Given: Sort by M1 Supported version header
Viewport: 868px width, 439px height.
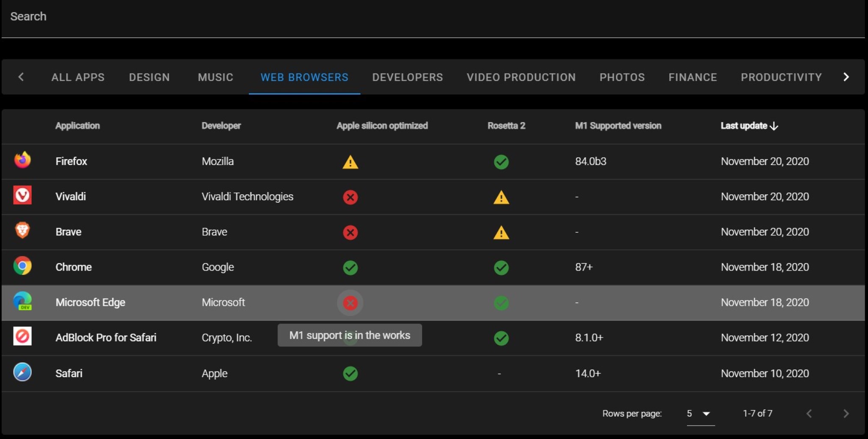Looking at the screenshot, I should 618,126.
